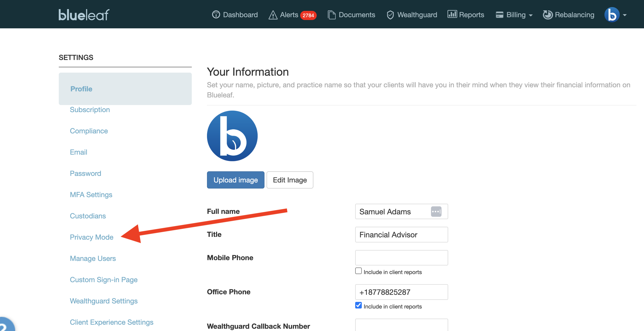Click the Dashboard gauge icon
The width and height of the screenshot is (644, 331).
216,15
